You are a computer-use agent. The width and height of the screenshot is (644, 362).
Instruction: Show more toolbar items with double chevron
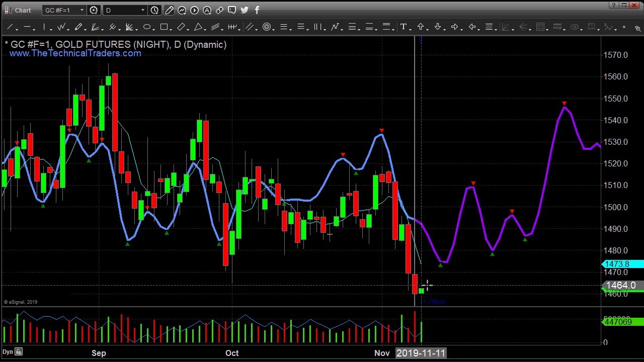(x=624, y=27)
